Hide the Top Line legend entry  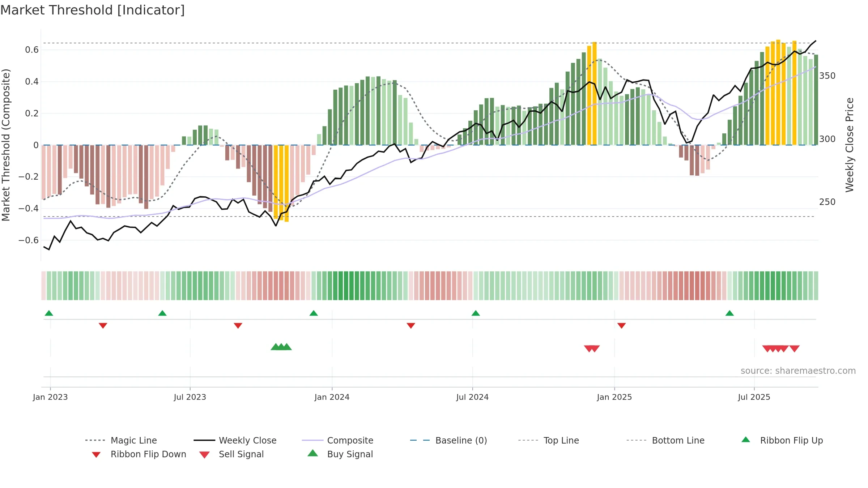549,440
